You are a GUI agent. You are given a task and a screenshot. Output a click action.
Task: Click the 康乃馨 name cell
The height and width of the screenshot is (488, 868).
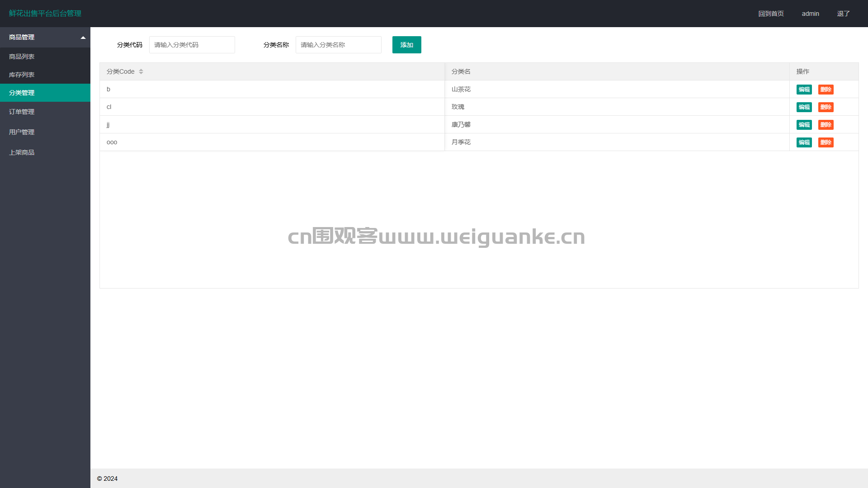click(617, 124)
